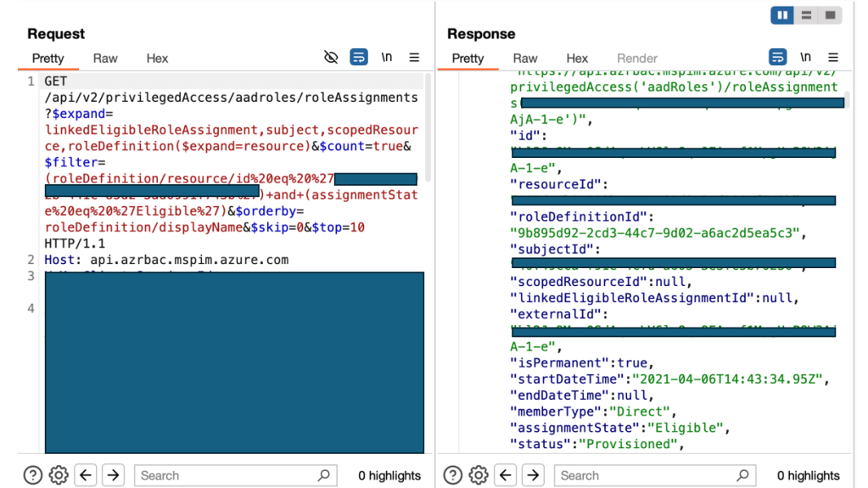
Task: Toggle newline display in the Request panel
Action: pyautogui.click(x=387, y=58)
